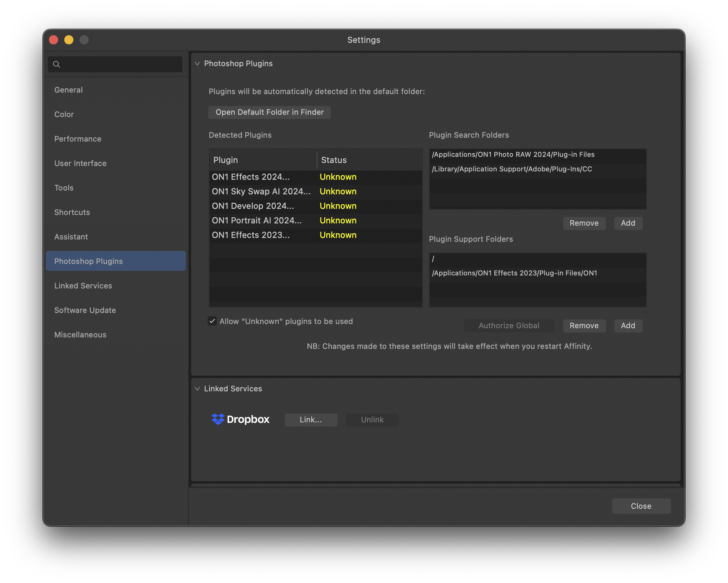
Task: Click the search magnifier icon
Action: tap(57, 64)
